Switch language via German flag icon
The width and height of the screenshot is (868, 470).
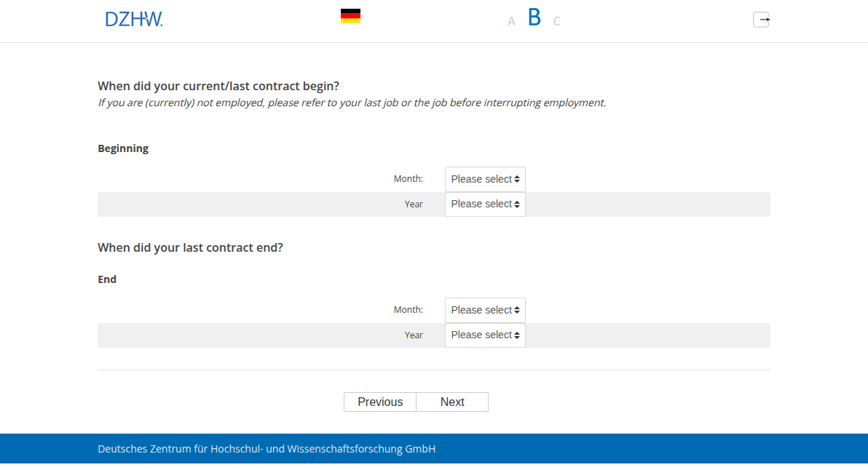point(350,16)
